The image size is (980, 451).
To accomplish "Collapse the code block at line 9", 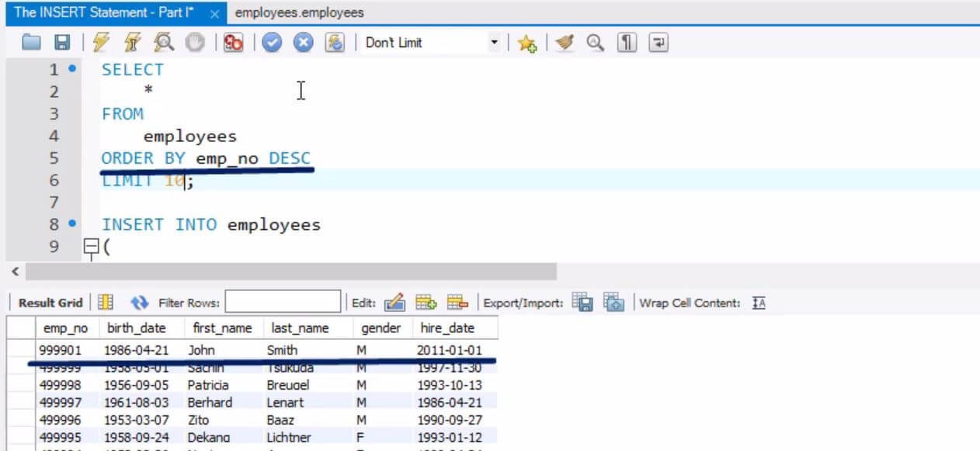I will click(x=91, y=246).
